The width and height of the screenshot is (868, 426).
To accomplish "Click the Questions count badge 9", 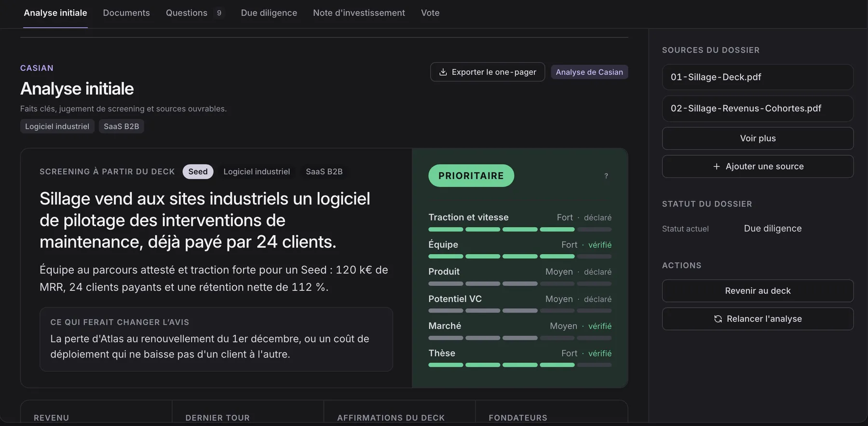I will tap(219, 13).
